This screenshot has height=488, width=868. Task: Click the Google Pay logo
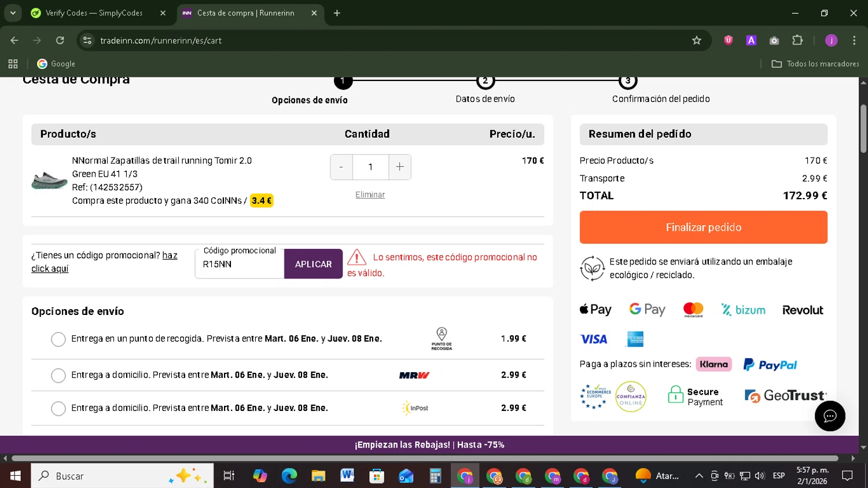(x=648, y=310)
